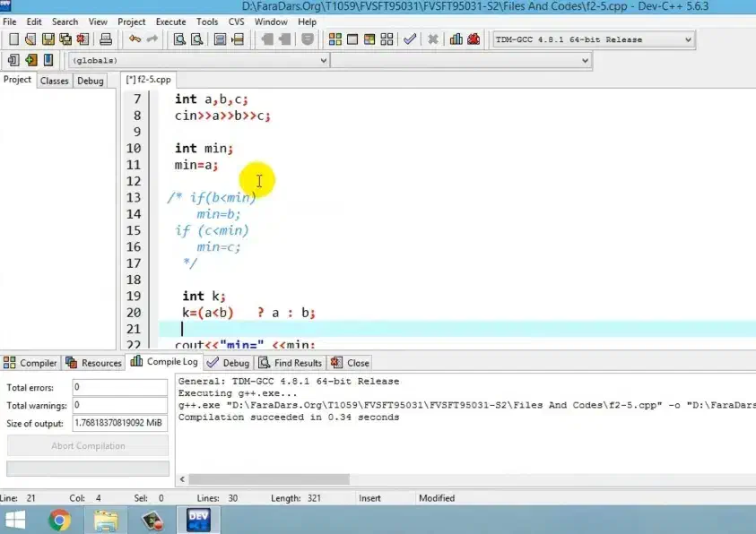
Task: Open the Execute menu
Action: pos(170,22)
